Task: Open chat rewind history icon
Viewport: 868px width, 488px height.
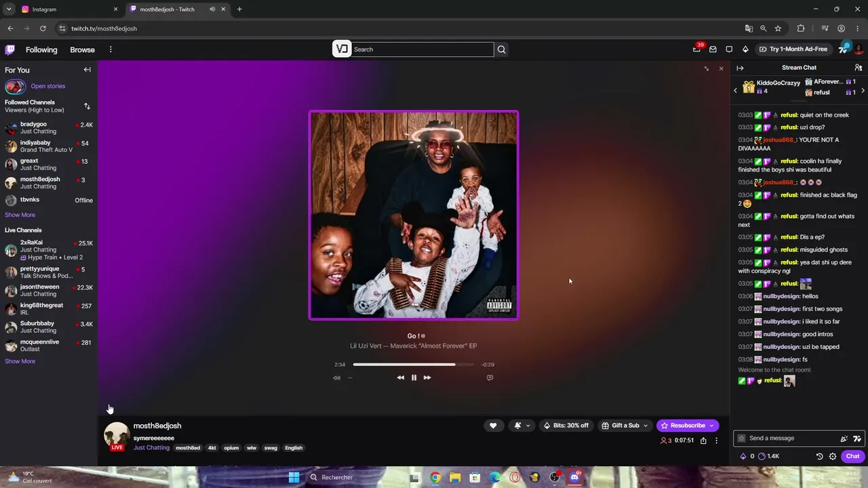Action: pyautogui.click(x=819, y=456)
